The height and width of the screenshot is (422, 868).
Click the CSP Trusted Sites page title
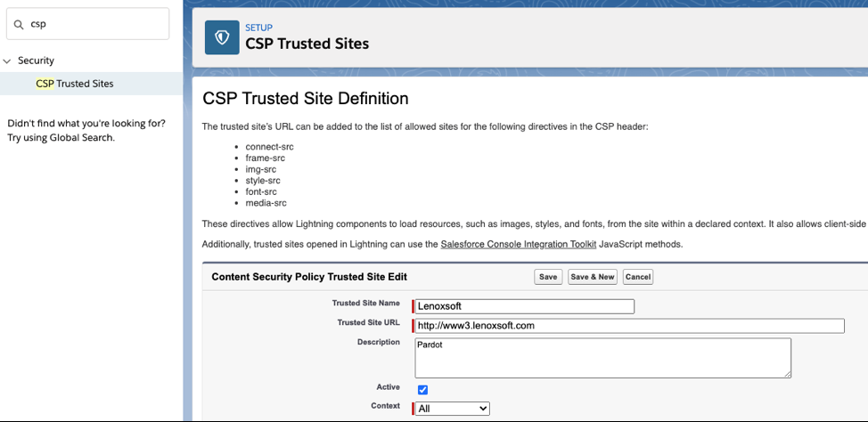[x=307, y=43]
